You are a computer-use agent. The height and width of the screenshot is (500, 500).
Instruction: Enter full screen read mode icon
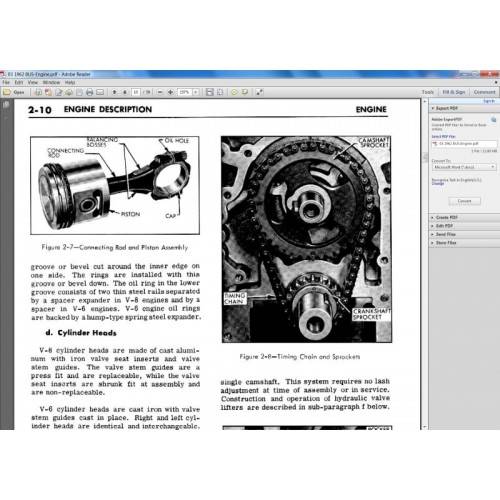[259, 92]
